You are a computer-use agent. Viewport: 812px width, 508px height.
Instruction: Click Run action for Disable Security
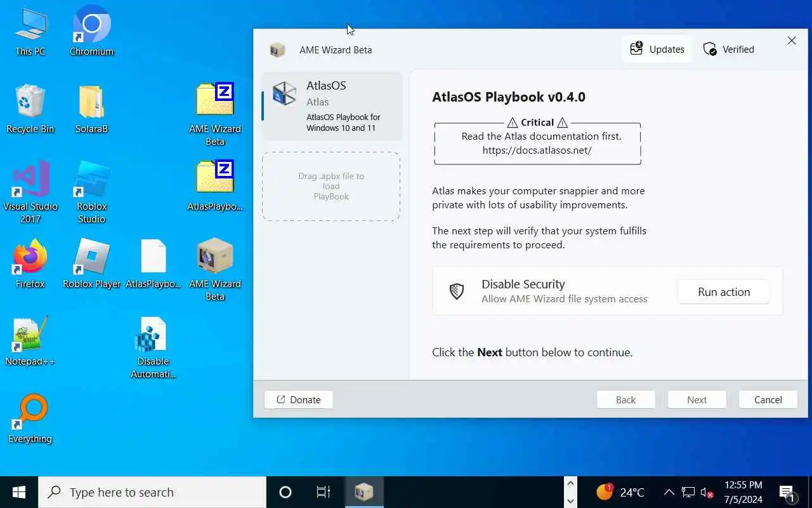coord(724,292)
